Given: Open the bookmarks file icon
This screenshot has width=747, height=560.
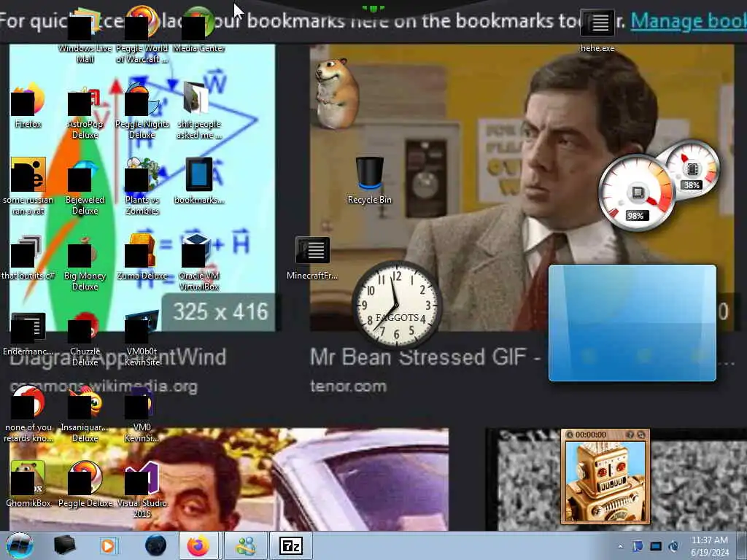Looking at the screenshot, I should (198, 181).
